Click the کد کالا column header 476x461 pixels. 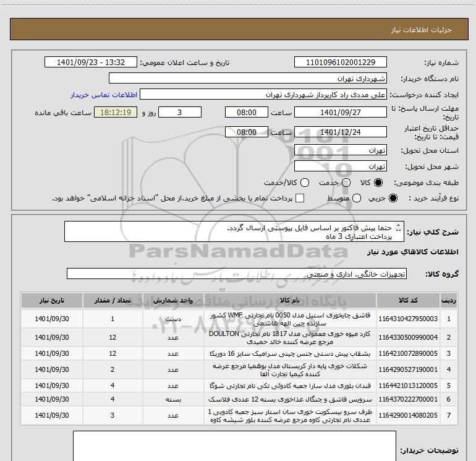pyautogui.click(x=408, y=300)
